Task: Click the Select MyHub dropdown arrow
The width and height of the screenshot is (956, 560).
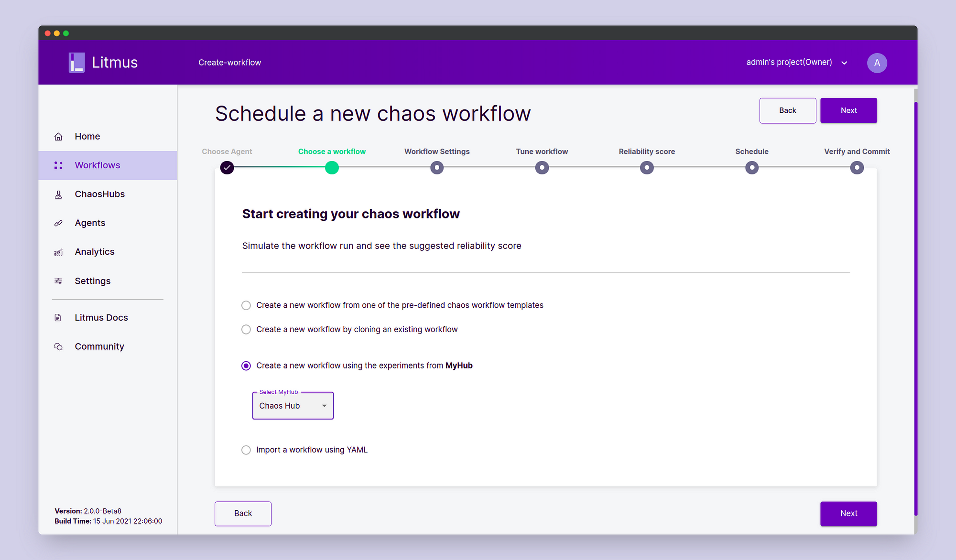Action: [x=325, y=406]
